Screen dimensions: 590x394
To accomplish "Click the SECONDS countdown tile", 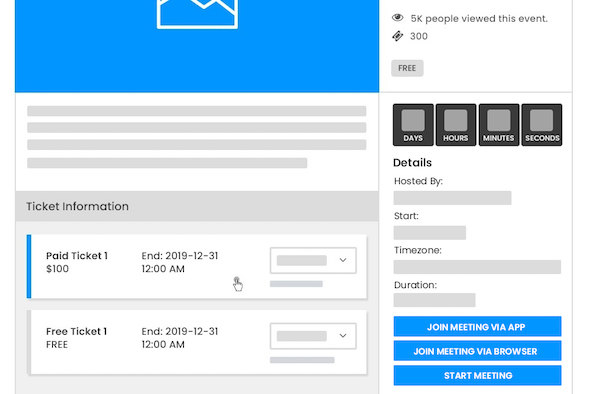I will point(541,125).
